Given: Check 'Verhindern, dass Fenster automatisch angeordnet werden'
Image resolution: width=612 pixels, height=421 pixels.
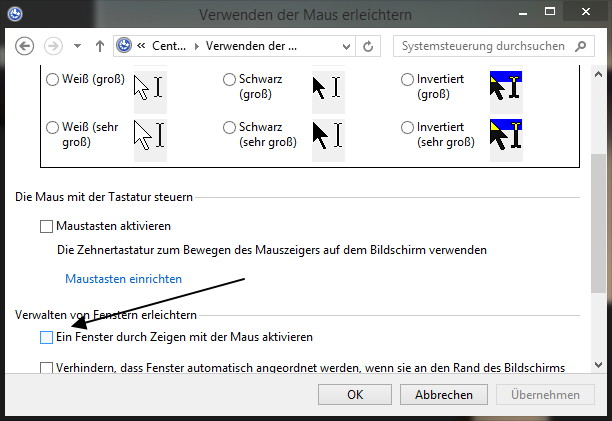Looking at the screenshot, I should (x=46, y=368).
